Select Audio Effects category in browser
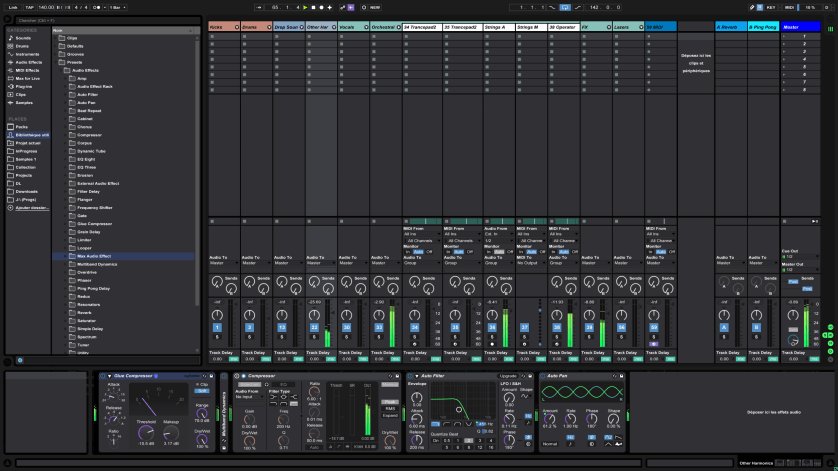838x471 pixels. (x=28, y=63)
